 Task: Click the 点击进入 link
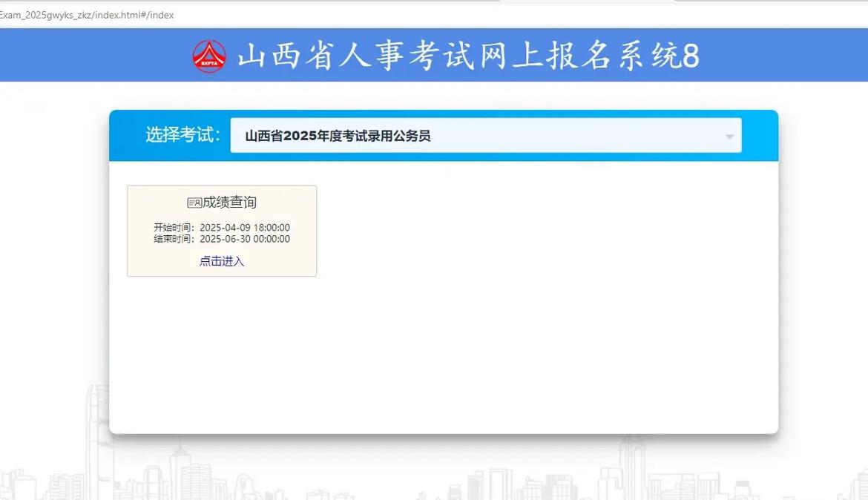coord(221,261)
